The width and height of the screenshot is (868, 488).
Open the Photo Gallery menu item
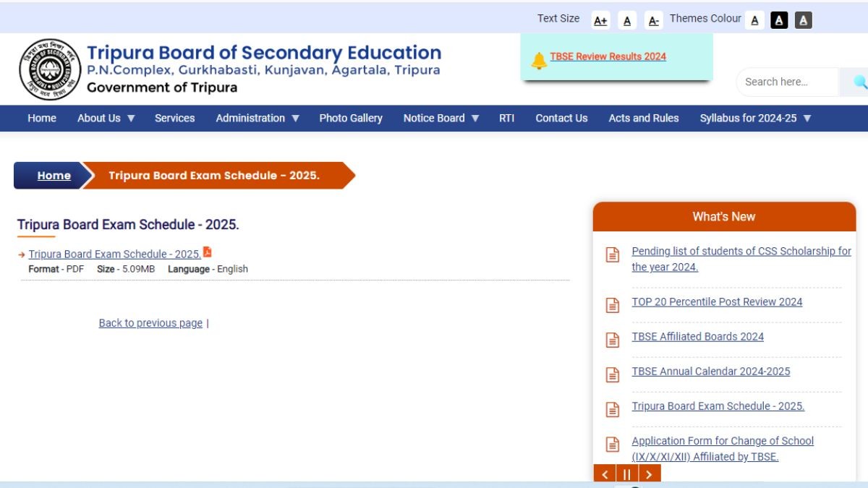351,119
